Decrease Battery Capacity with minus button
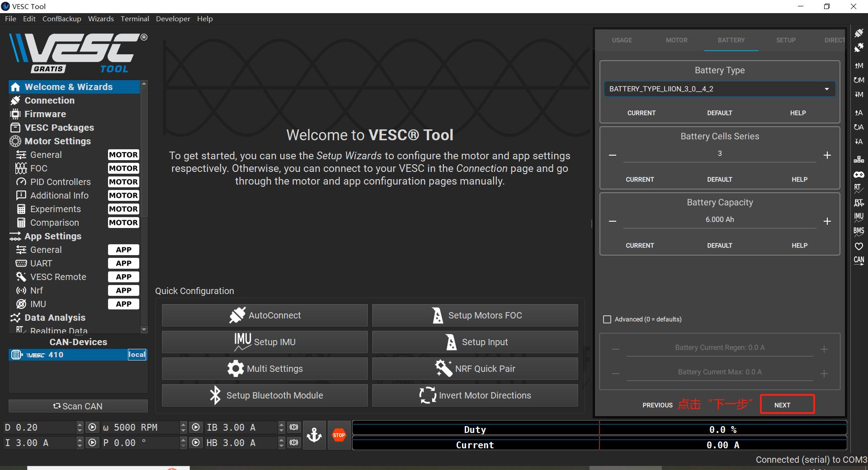 pos(613,221)
